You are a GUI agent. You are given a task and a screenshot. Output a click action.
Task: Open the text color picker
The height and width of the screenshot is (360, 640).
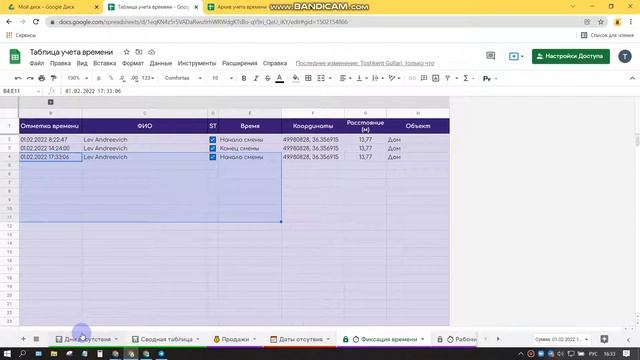click(280, 78)
